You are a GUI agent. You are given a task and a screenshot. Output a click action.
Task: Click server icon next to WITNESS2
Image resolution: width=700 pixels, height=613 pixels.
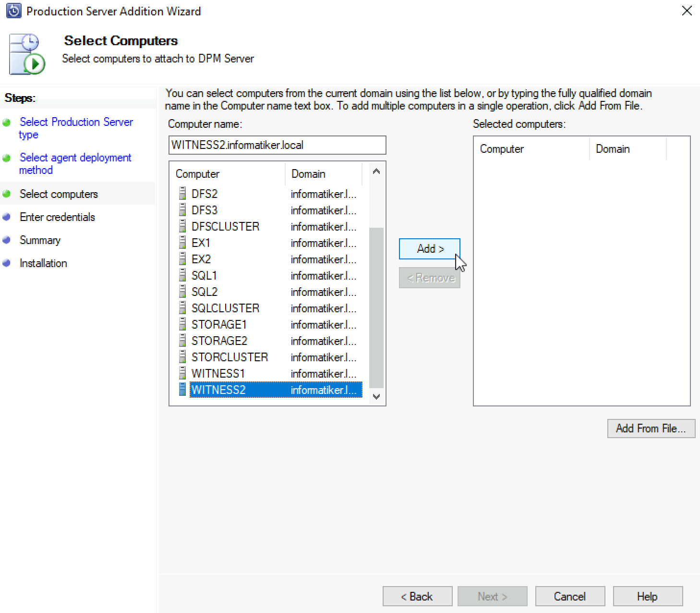[182, 390]
